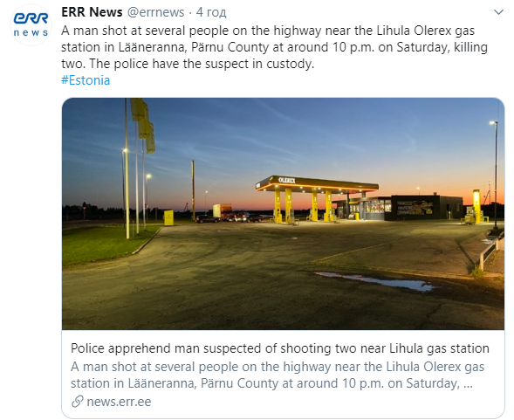
Task: Click the chain link icon beside news.err.ee
Action: pyautogui.click(x=78, y=402)
